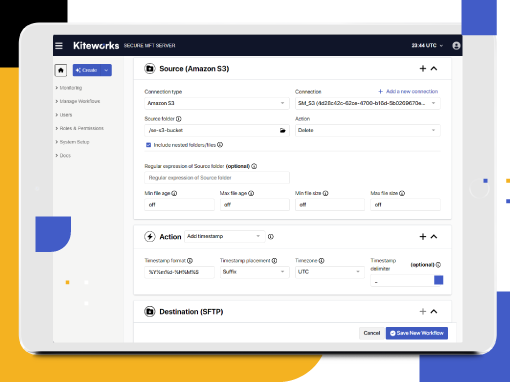Screen dimensions: 510x382
Task: Show Max file age info icon
Action: point(251,193)
